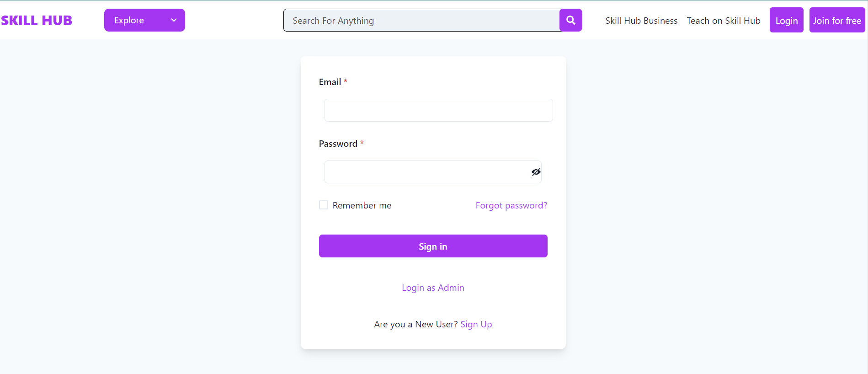Click the Password input field
This screenshot has width=868, height=374.
point(425,171)
